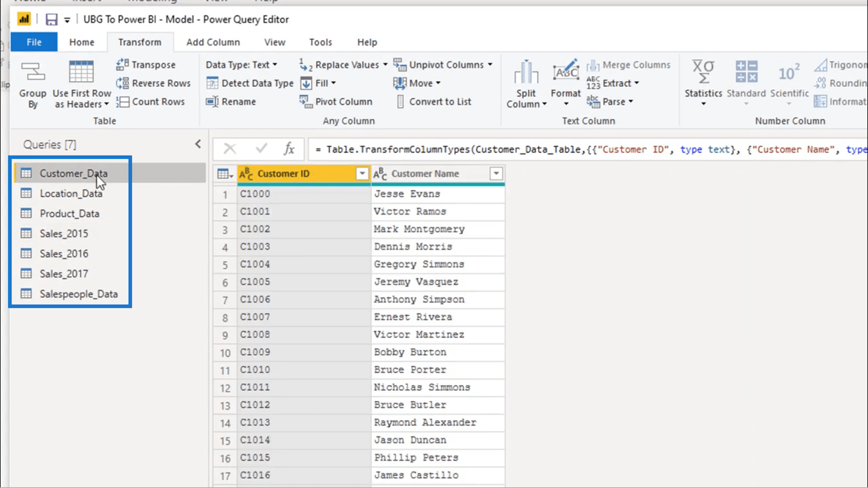Click the cell James Castillo
The width and height of the screenshot is (868, 488).
(438, 475)
